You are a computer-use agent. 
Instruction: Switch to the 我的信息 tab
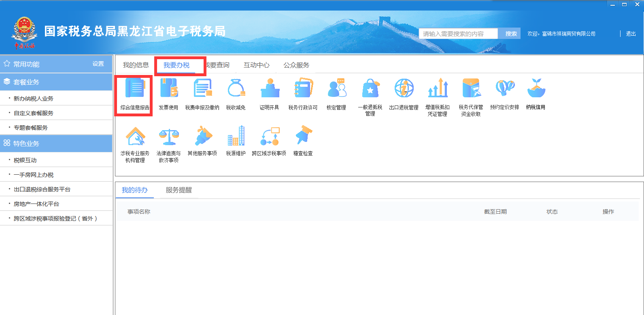point(136,65)
